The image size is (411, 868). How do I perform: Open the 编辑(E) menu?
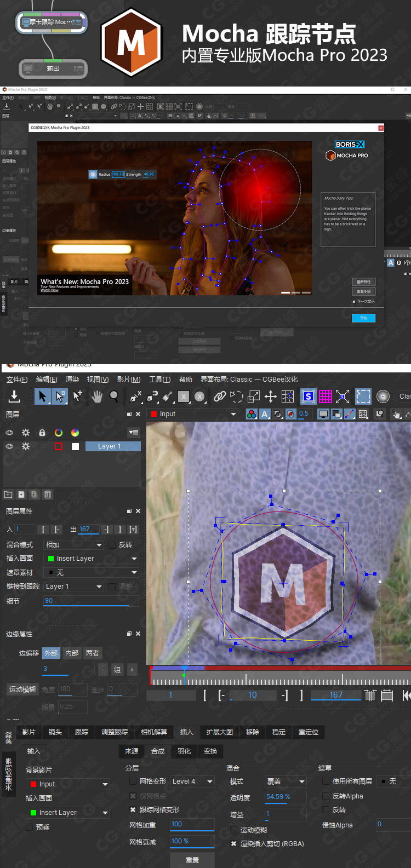click(x=47, y=380)
